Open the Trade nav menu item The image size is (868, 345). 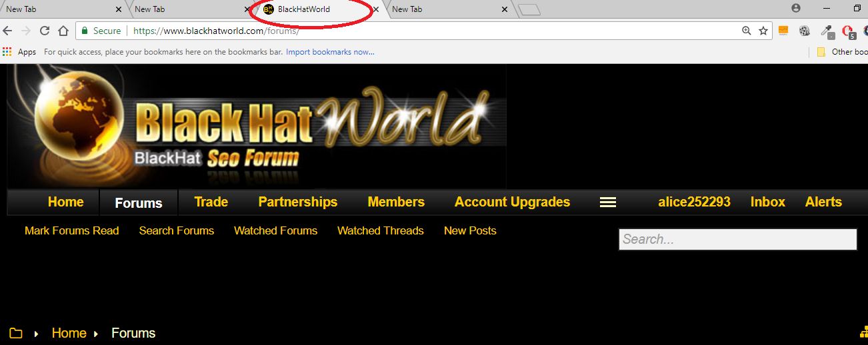211,202
